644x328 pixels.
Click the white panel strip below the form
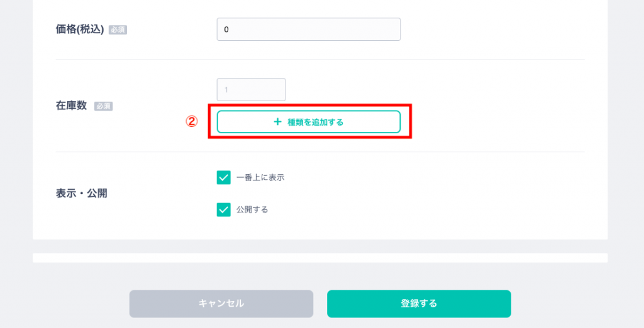[320, 258]
